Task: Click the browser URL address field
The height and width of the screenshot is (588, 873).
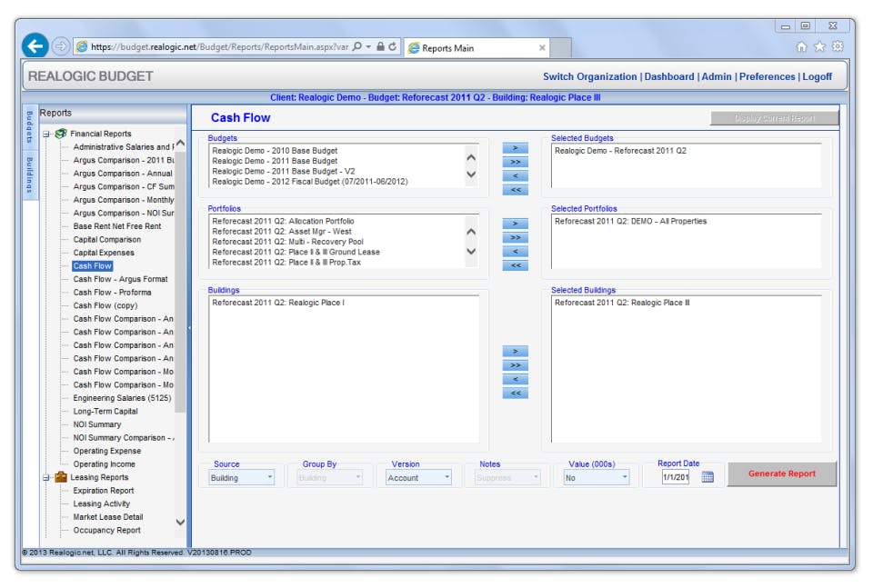Action: pos(220,46)
